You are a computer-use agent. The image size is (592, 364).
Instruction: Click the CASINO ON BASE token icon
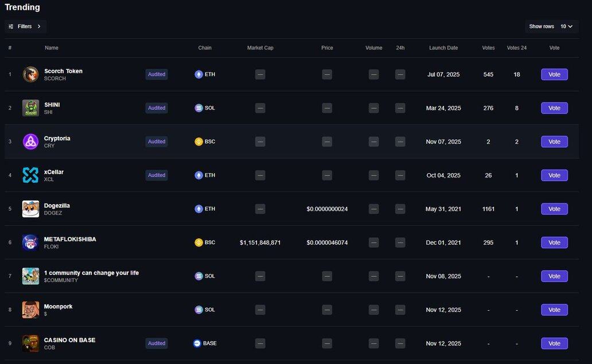30,343
